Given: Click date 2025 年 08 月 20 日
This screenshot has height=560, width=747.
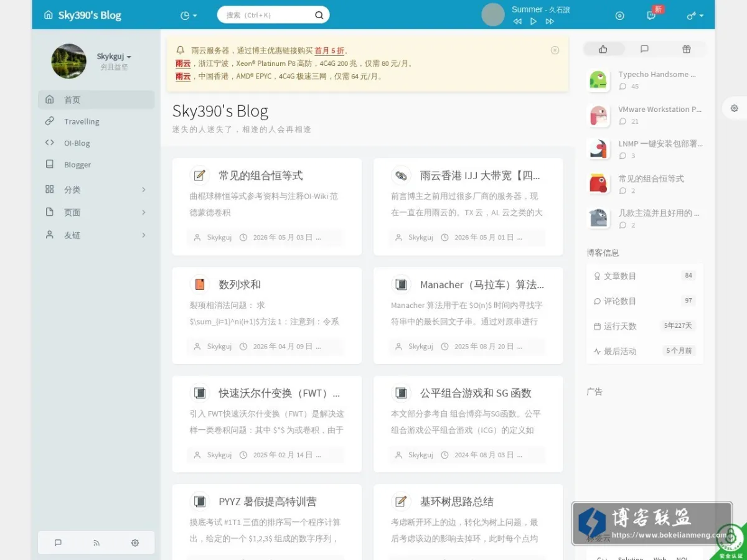Looking at the screenshot, I should [484, 347].
